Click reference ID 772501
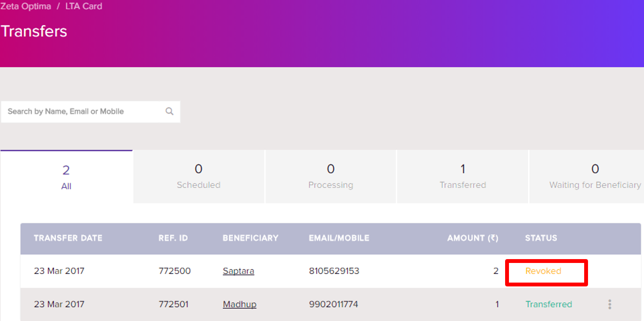 click(x=173, y=304)
